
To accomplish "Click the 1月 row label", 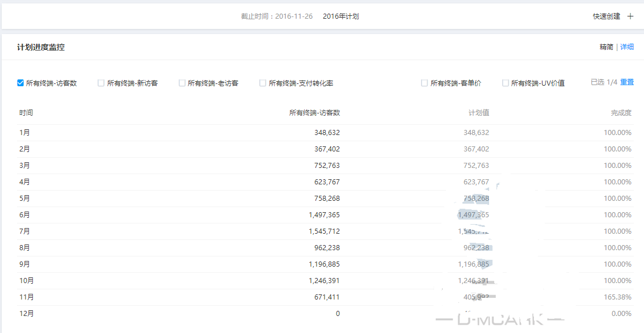I will 24,133.
